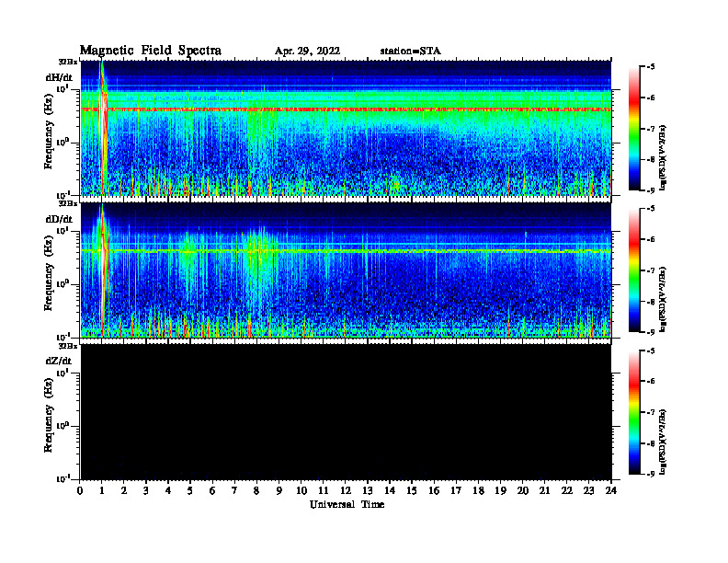Click the log(PSD) units label beside dZ/dt color bar

(663, 442)
